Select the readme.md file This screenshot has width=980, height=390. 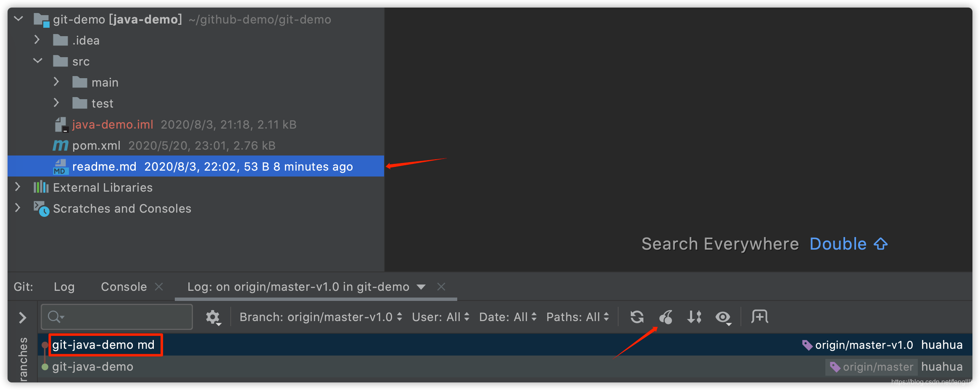196,166
